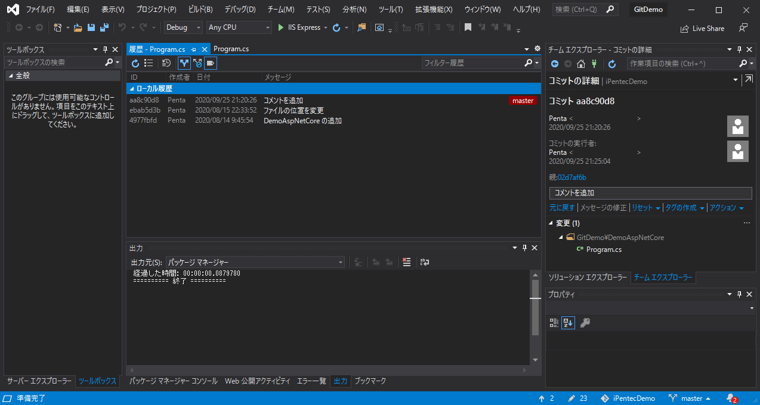Image resolution: width=760 pixels, height=405 pixels.
Task: Click the New Project icon
Action: point(58,28)
